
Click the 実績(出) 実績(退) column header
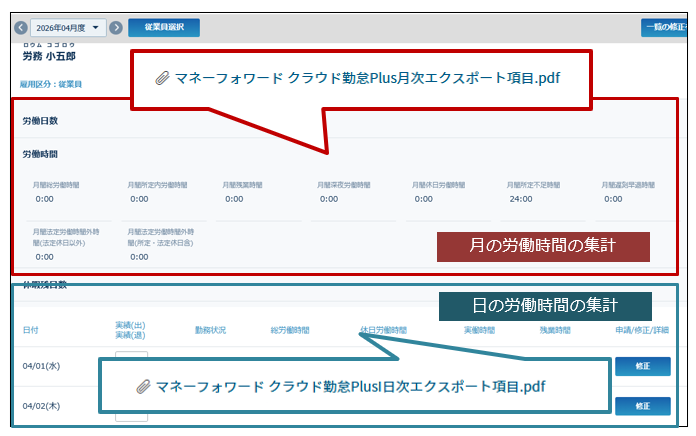click(x=130, y=330)
